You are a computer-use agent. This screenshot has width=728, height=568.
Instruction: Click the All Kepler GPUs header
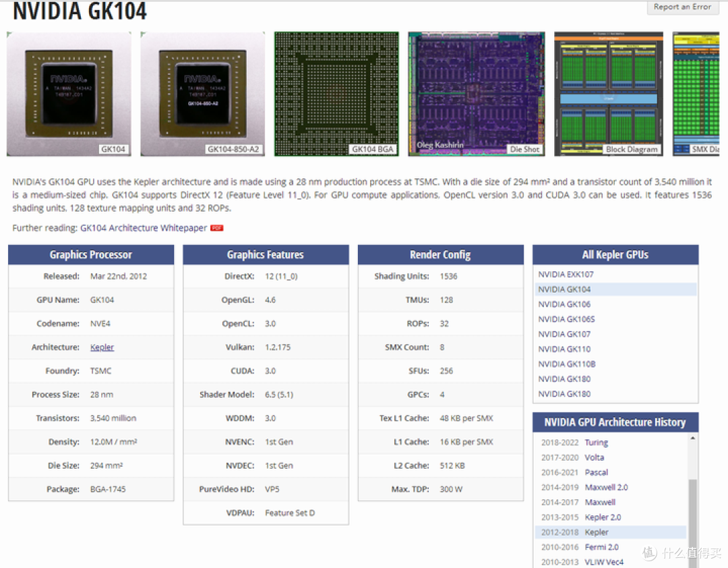click(615, 255)
